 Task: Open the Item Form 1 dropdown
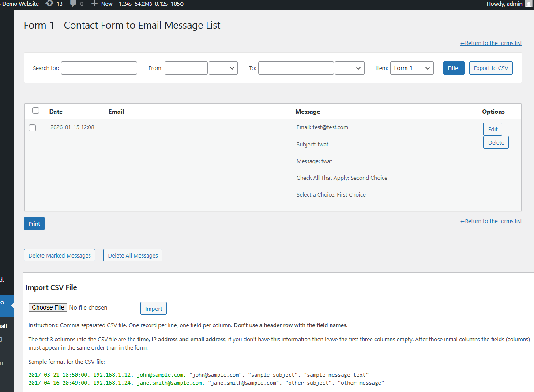coord(411,68)
